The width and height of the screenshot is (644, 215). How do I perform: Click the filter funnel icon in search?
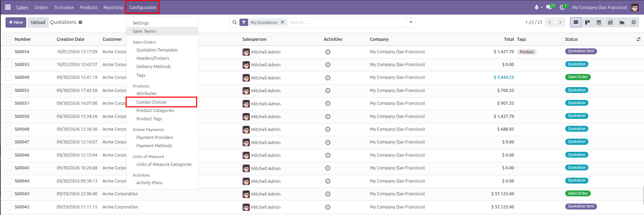pos(244,22)
